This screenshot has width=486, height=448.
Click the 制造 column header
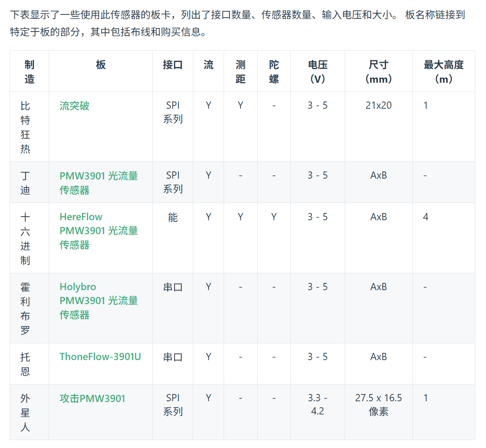30,72
